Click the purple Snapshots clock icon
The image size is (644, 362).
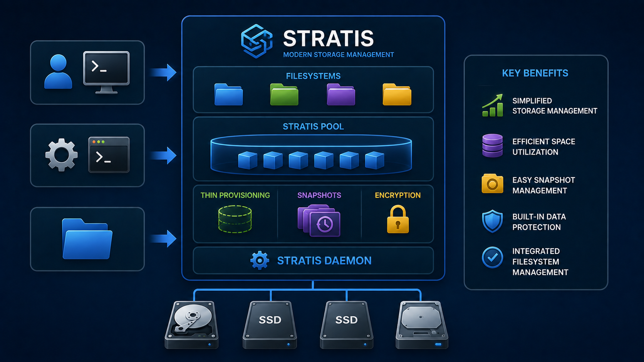(319, 220)
